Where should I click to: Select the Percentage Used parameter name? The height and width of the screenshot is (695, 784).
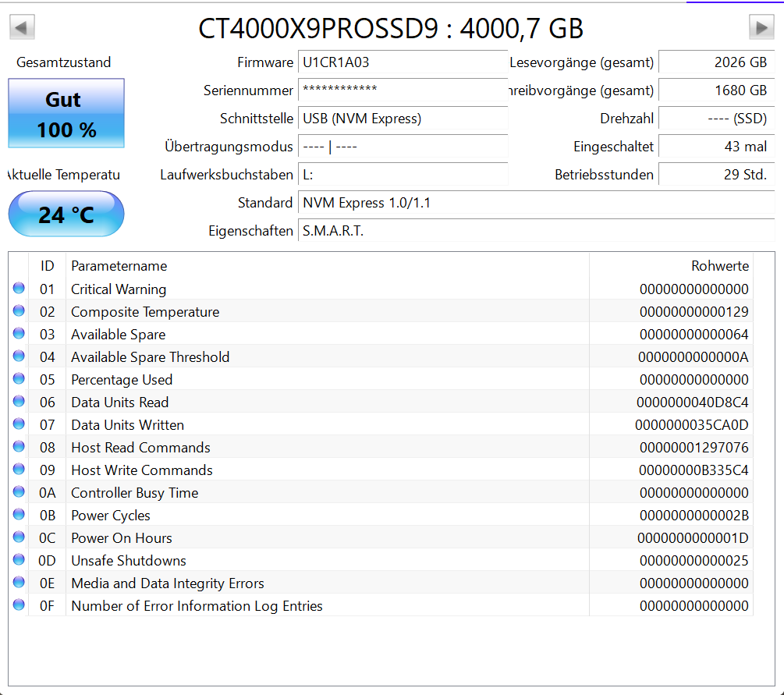coord(122,380)
